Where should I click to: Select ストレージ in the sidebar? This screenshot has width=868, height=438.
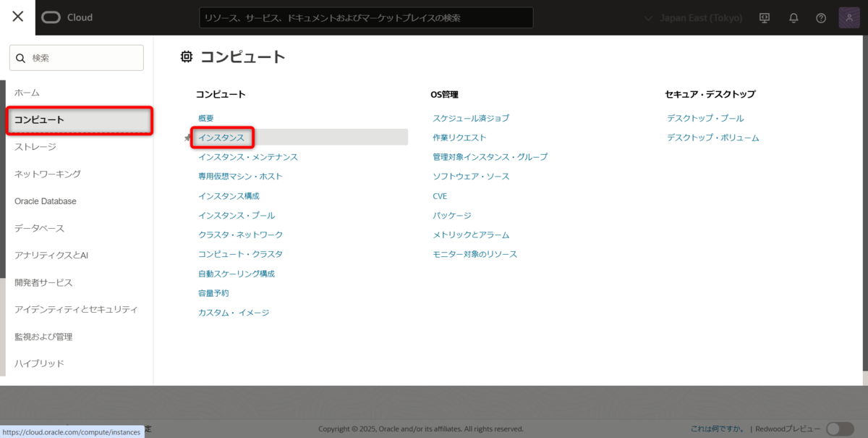(35, 147)
